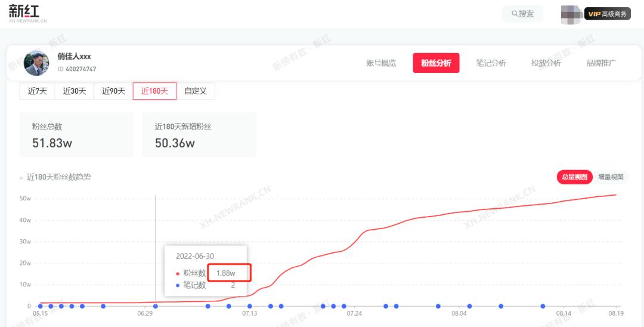This screenshot has height=327, width=644.
Task: Switch chart to 总量视图
Action: pos(575,177)
